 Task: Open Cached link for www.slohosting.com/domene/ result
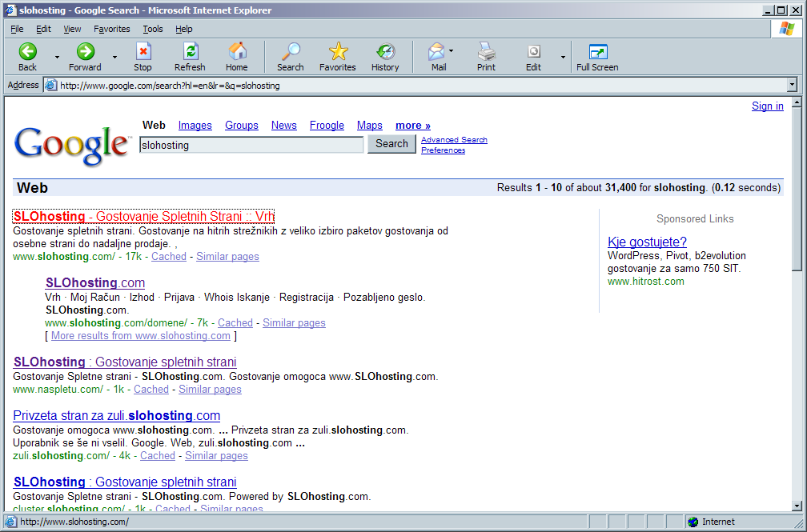[x=235, y=323]
